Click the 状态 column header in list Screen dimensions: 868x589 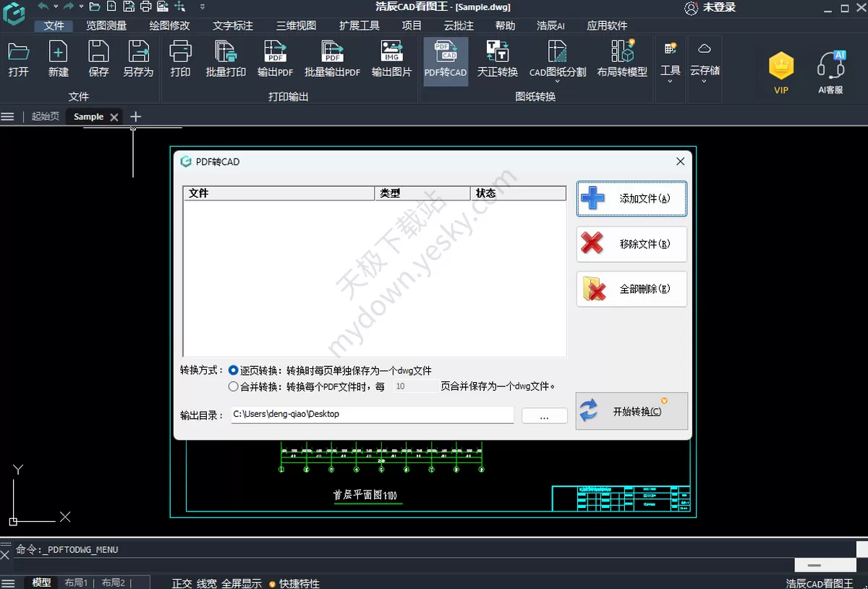[x=518, y=193]
